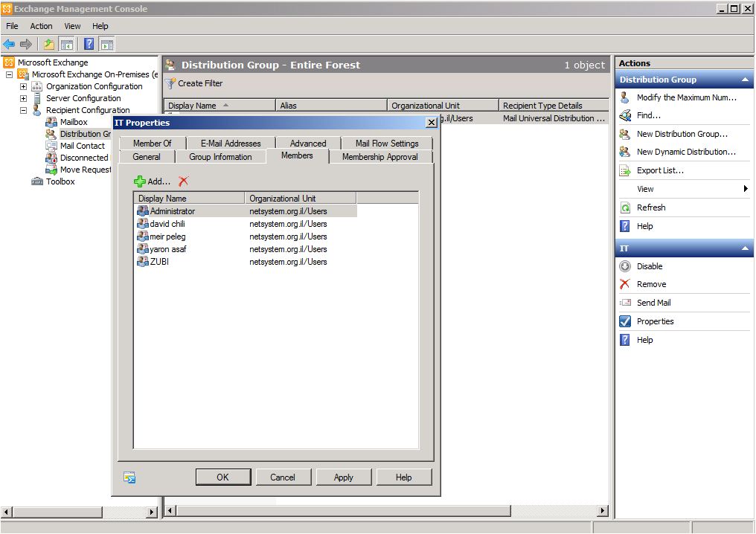Viewport: 756px width, 534px height.
Task: Click the Apply button
Action: tap(344, 477)
